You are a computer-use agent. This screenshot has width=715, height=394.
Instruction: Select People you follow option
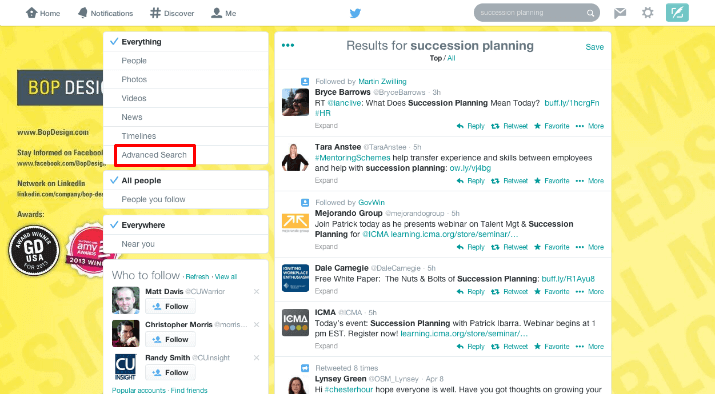pyautogui.click(x=186, y=199)
